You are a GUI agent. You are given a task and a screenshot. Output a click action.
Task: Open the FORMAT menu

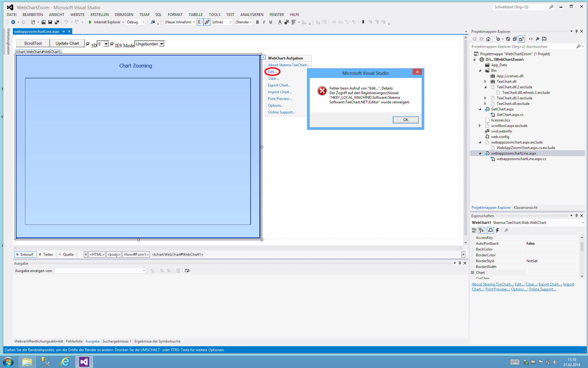[175, 14]
